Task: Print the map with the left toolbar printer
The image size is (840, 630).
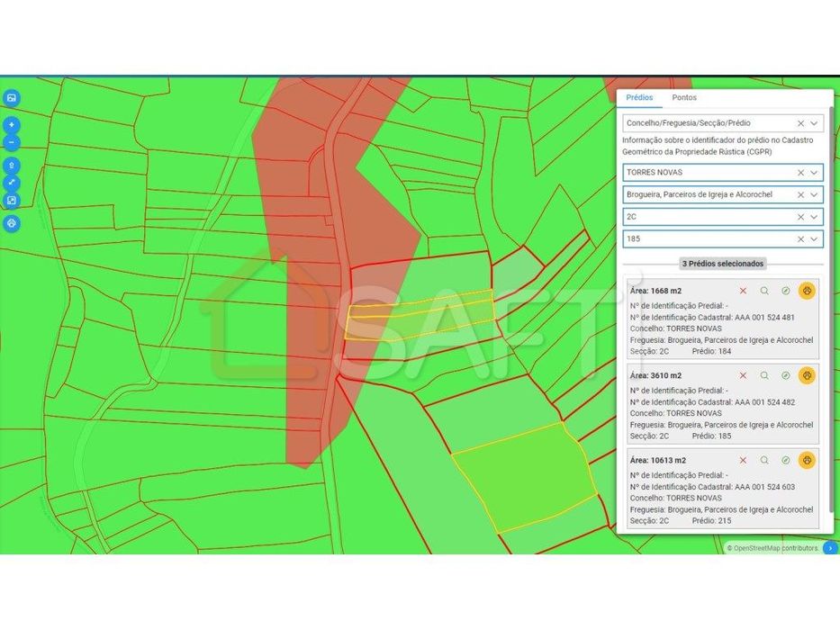Action: click(x=12, y=223)
